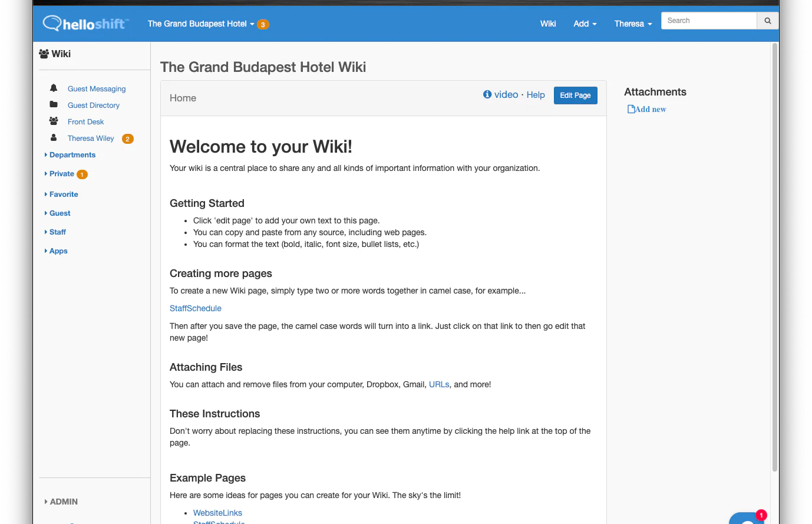Open Front Desk in the sidebar
Viewport: 812px width, 524px height.
click(x=85, y=122)
